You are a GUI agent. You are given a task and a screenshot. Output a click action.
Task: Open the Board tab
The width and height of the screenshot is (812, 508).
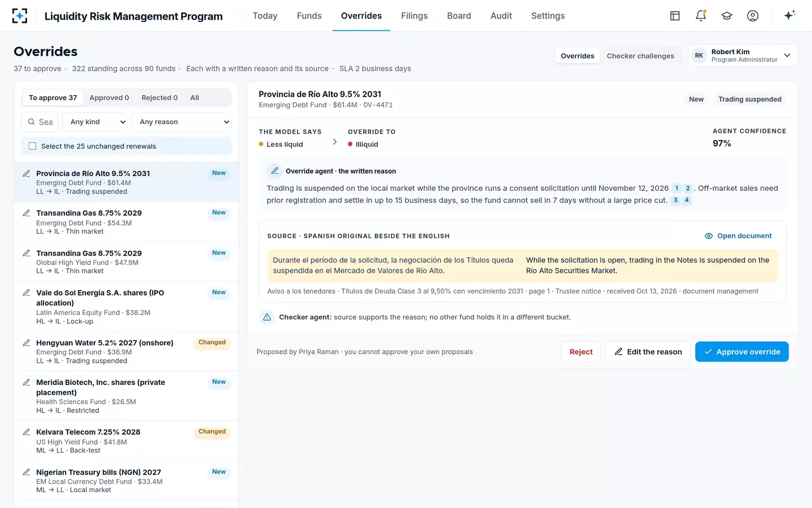pos(459,16)
